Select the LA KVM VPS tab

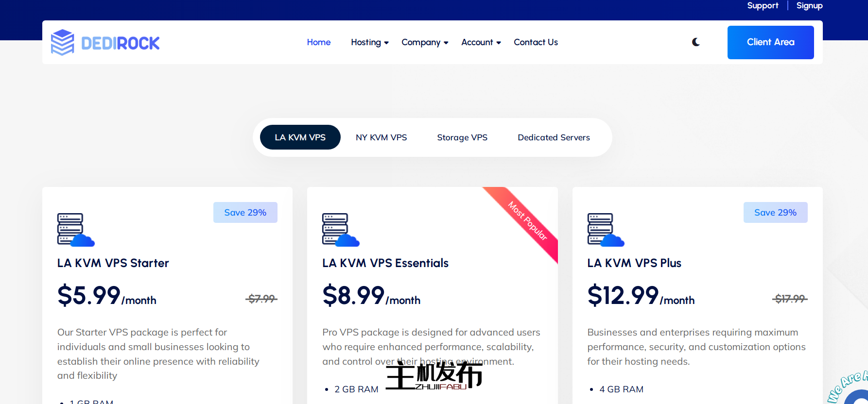point(300,137)
